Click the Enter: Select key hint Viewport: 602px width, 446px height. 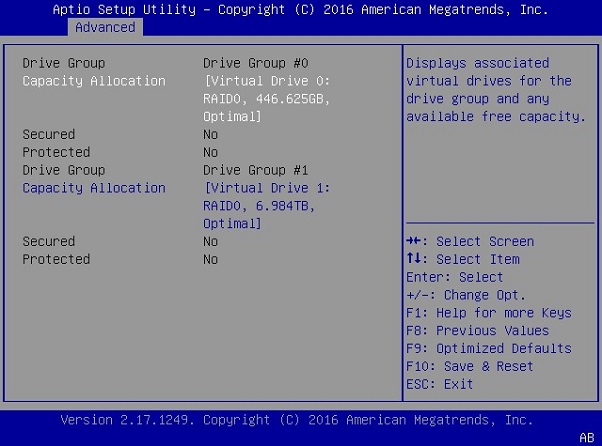tap(455, 277)
